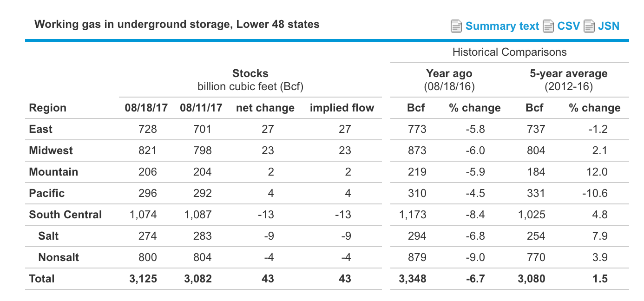Viewport: 644px width, 301px height.
Task: Click the Midwest region row label
Action: click(51, 150)
